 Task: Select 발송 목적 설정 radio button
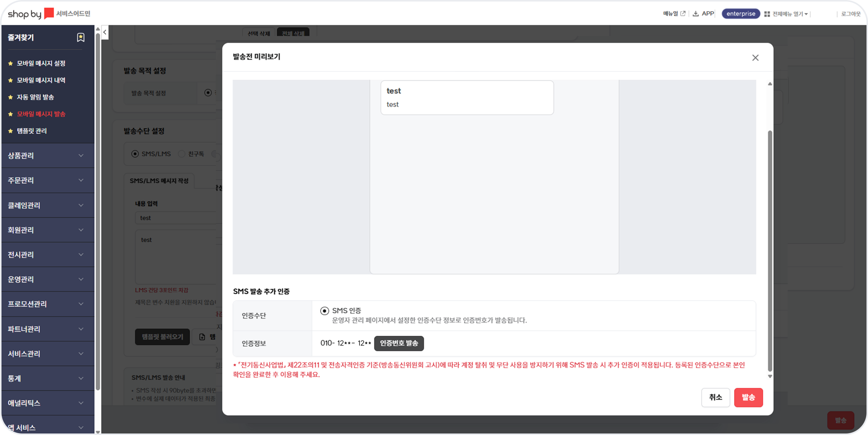(x=208, y=92)
